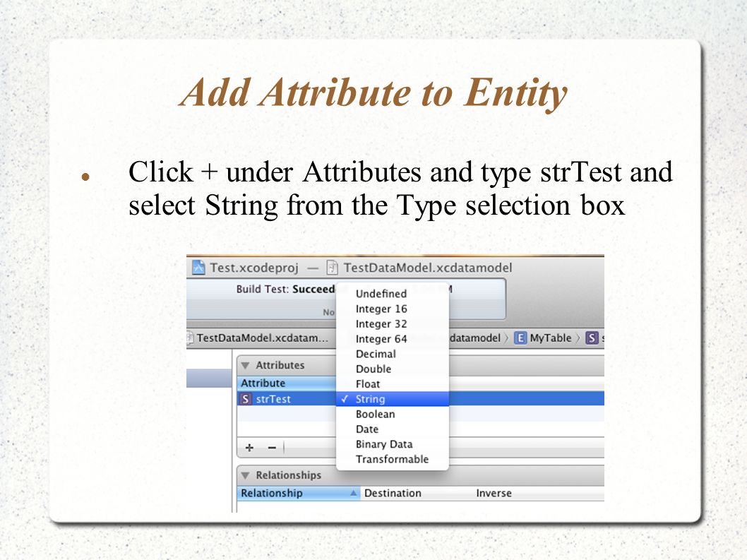Click the Destination column header

pyautogui.click(x=393, y=493)
